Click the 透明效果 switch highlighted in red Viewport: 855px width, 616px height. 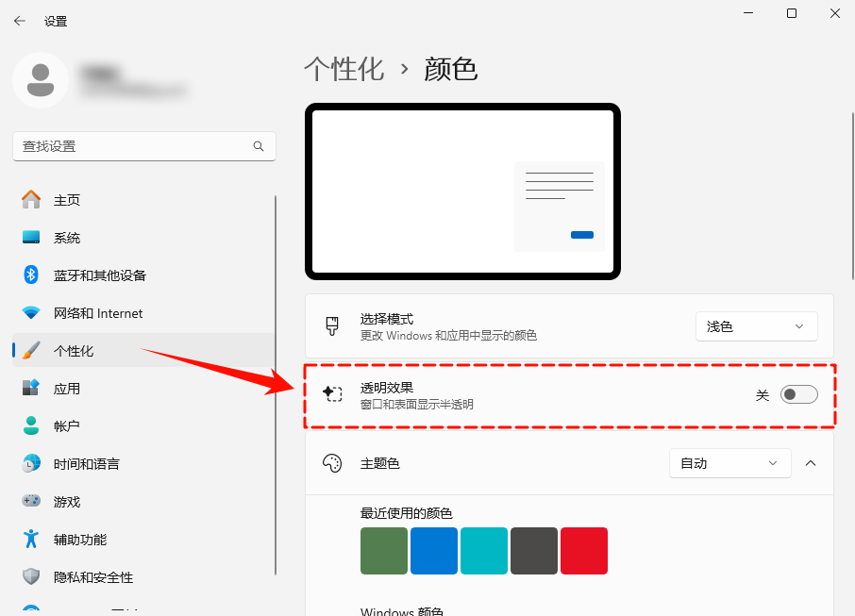(x=798, y=394)
